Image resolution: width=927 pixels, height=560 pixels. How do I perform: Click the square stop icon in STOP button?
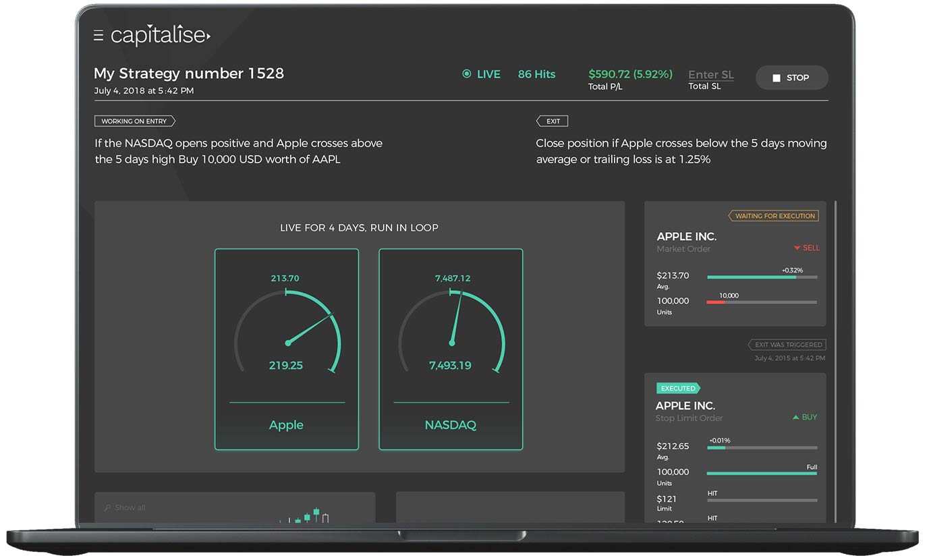point(776,78)
